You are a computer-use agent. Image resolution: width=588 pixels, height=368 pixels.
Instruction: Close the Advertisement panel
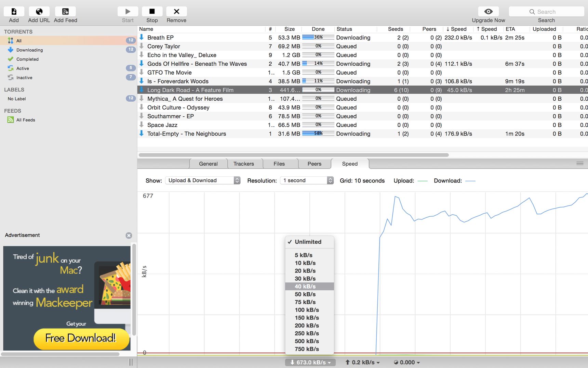point(129,236)
